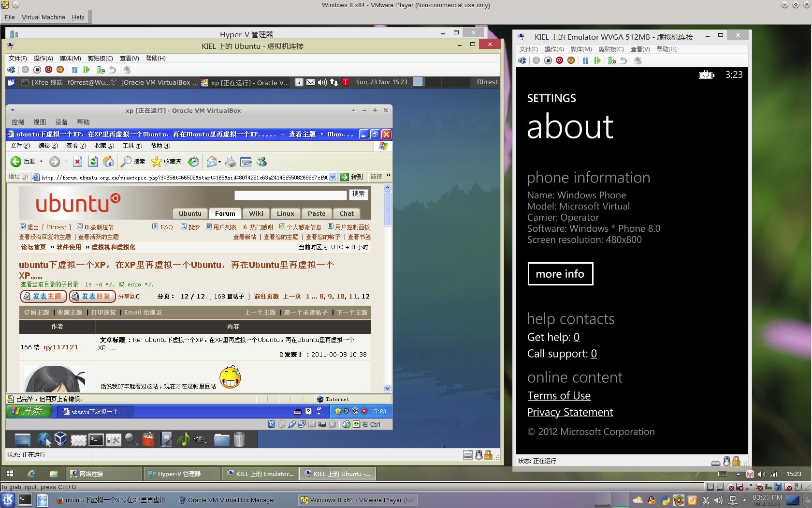This screenshot has width=812, height=508.
Task: Click IE Stop icon with red X
Action: pos(77,162)
